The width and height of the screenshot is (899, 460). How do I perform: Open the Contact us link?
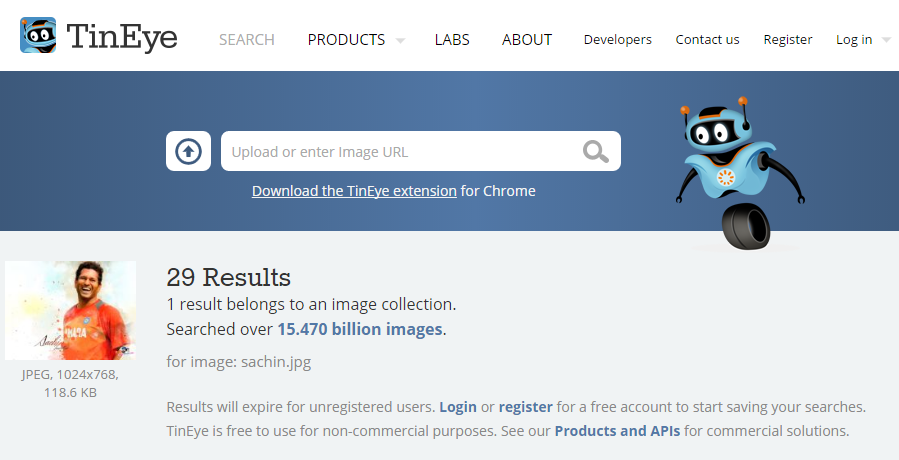(708, 40)
